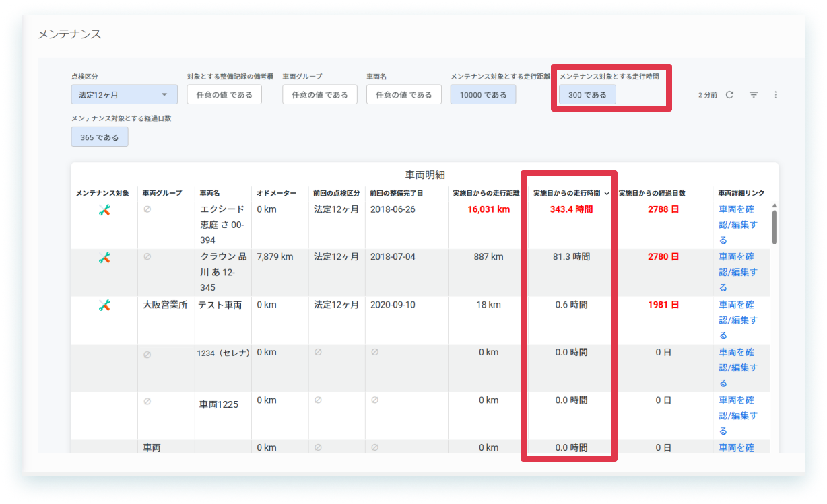Open the 点検区分 法定12ヶ月 dropdown
Image resolution: width=827 pixels, height=504 pixels.
125,95
